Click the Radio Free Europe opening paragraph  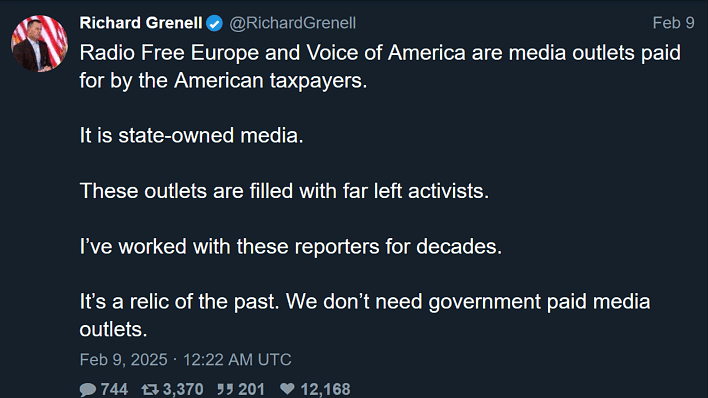380,67
